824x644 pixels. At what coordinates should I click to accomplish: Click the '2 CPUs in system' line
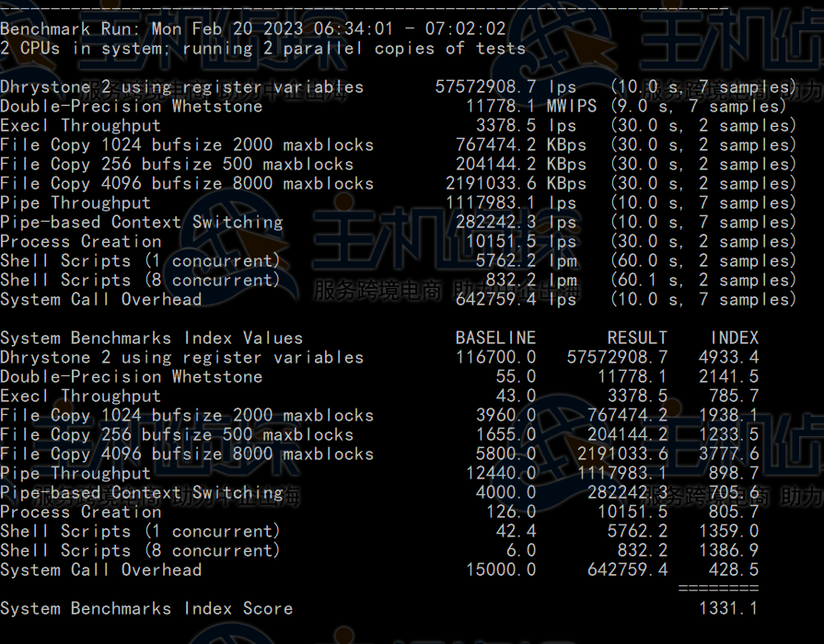pyautogui.click(x=262, y=48)
